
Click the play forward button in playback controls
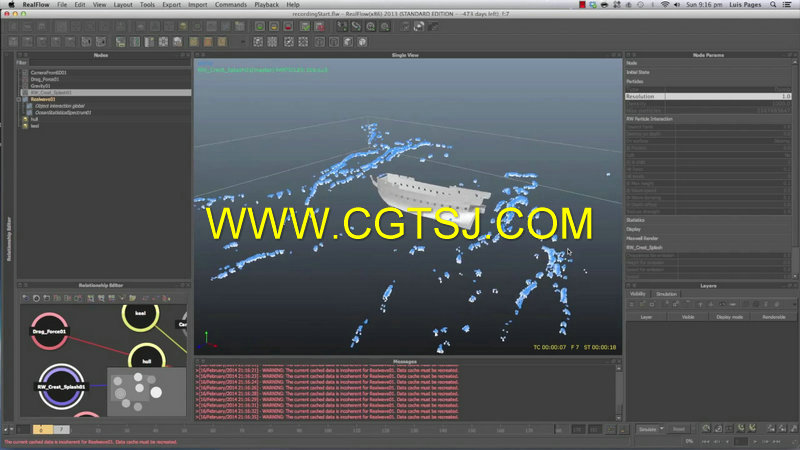(x=755, y=441)
